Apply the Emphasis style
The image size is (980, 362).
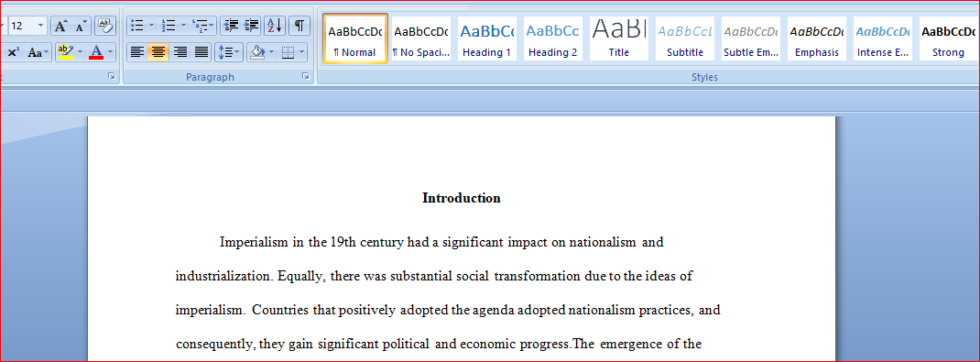point(817,38)
